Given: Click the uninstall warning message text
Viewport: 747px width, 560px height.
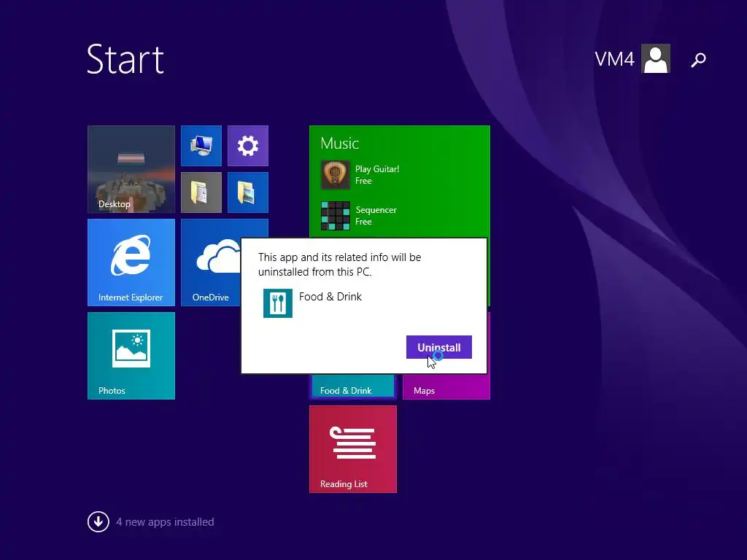Looking at the screenshot, I should 340,264.
